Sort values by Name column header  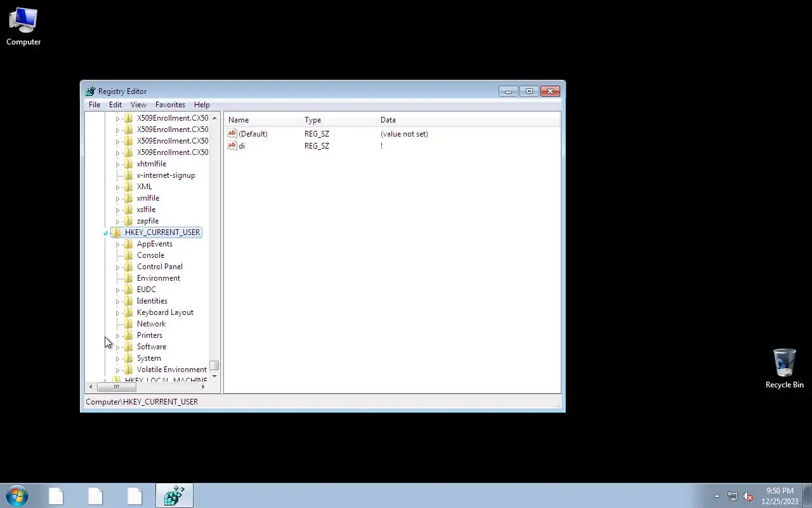263,120
